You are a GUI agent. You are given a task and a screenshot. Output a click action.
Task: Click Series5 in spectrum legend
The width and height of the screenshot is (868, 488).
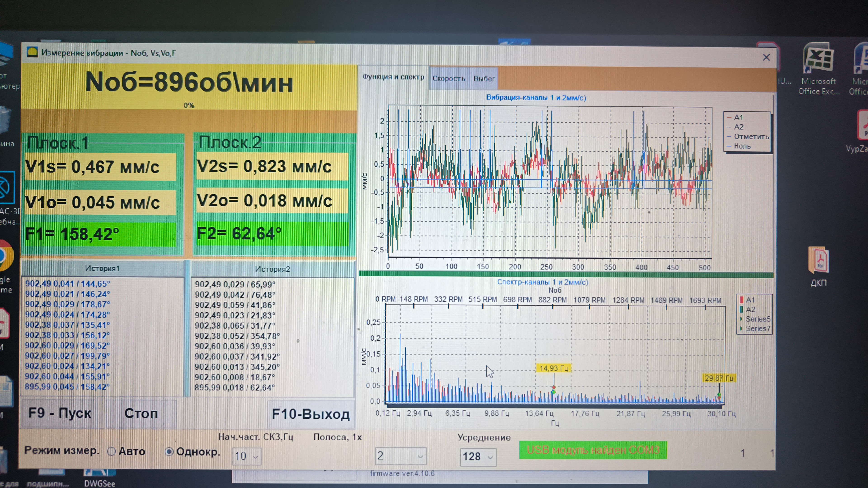(755, 319)
